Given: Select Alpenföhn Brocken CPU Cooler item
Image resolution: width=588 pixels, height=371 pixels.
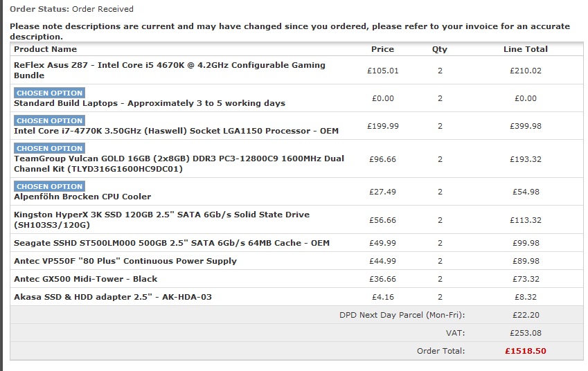Looking at the screenshot, I should [82, 197].
